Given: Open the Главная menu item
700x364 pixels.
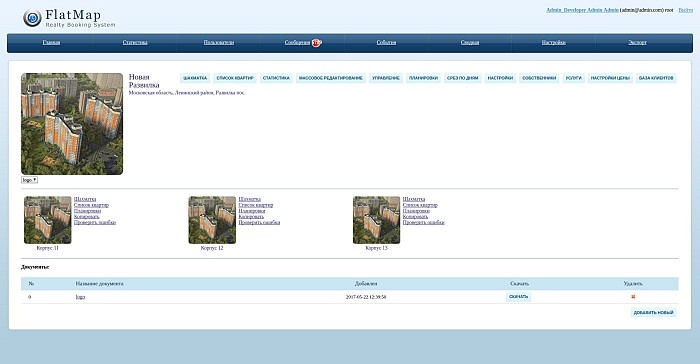Looking at the screenshot, I should [51, 42].
